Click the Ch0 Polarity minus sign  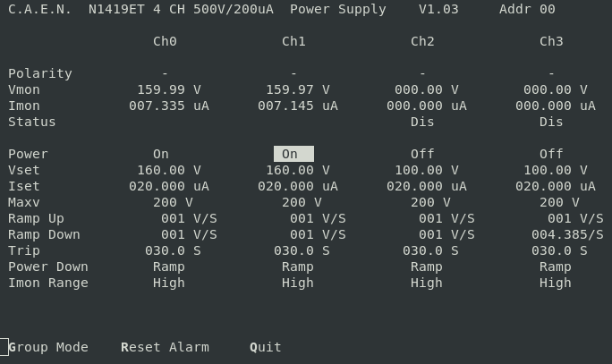(165, 73)
